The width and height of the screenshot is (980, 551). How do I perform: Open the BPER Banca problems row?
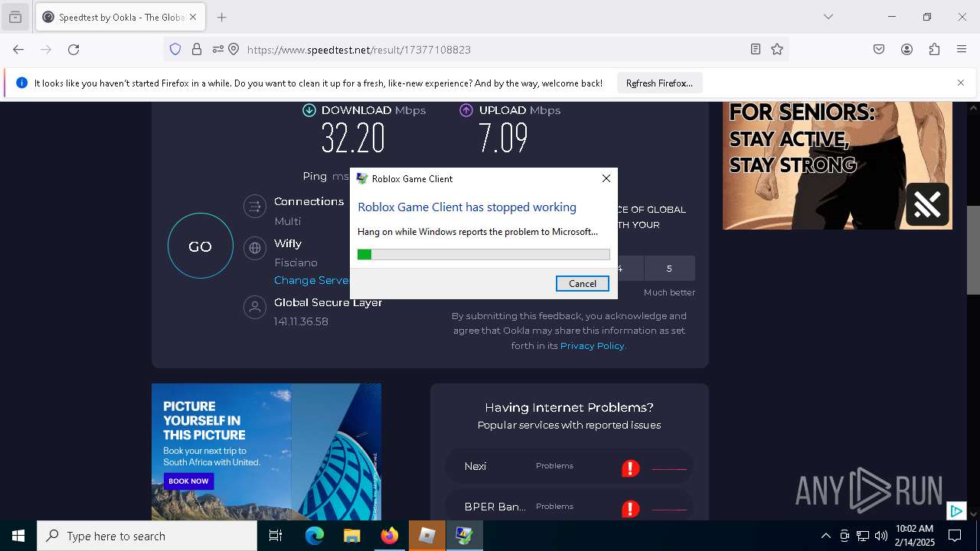click(569, 507)
